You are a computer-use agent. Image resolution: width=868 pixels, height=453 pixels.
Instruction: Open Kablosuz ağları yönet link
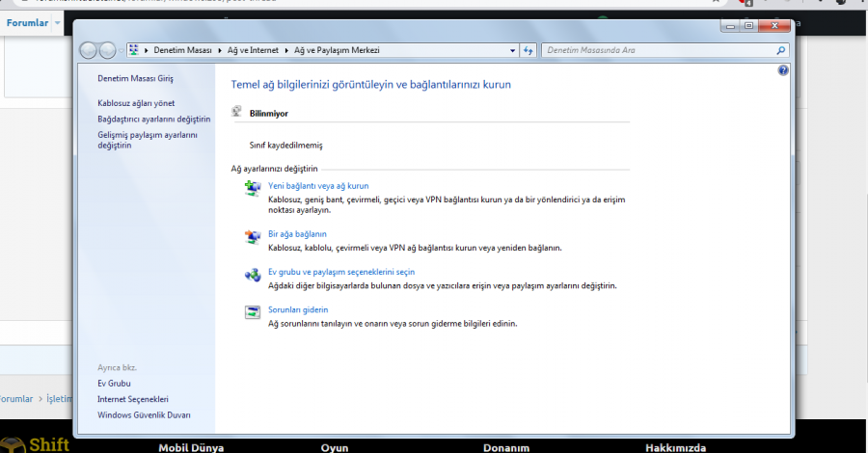coord(136,103)
